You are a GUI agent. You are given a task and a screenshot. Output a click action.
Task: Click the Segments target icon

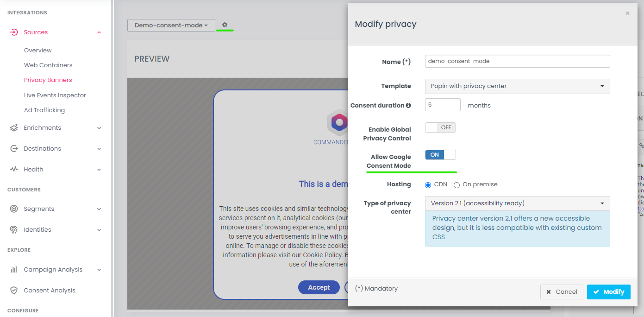pyautogui.click(x=14, y=209)
